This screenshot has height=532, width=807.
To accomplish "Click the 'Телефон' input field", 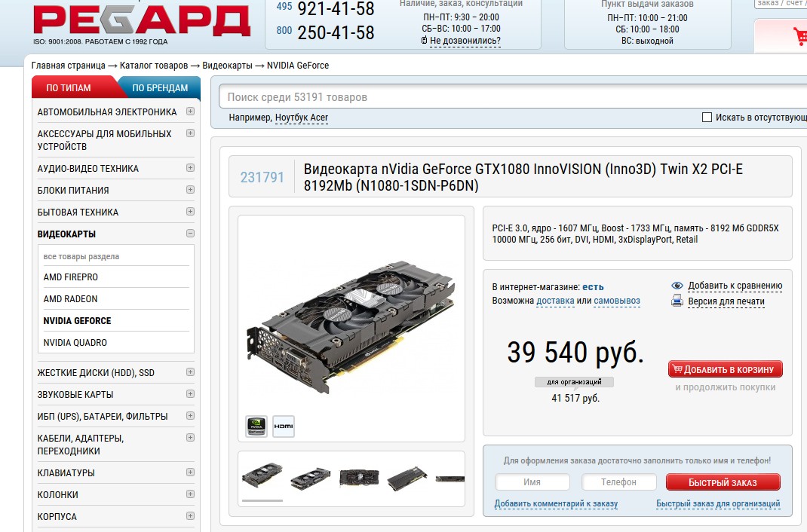I will point(618,482).
